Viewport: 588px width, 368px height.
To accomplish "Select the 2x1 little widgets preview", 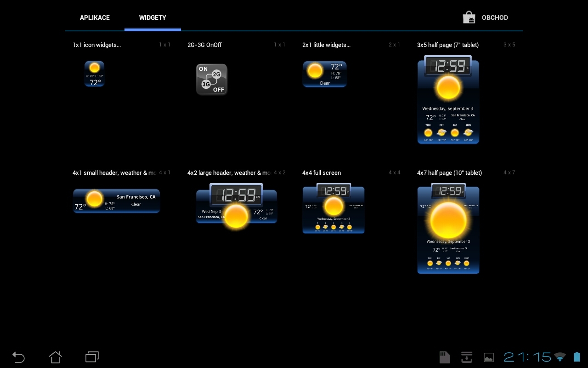I will (x=325, y=74).
